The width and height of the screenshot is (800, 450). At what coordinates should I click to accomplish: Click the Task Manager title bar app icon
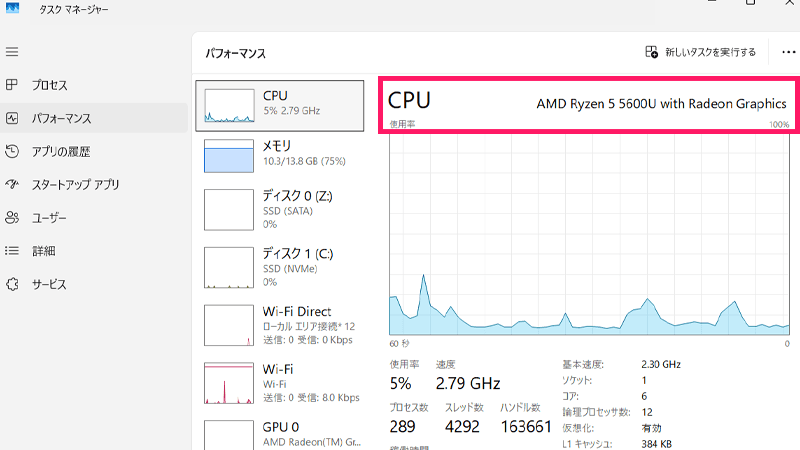coord(13,9)
